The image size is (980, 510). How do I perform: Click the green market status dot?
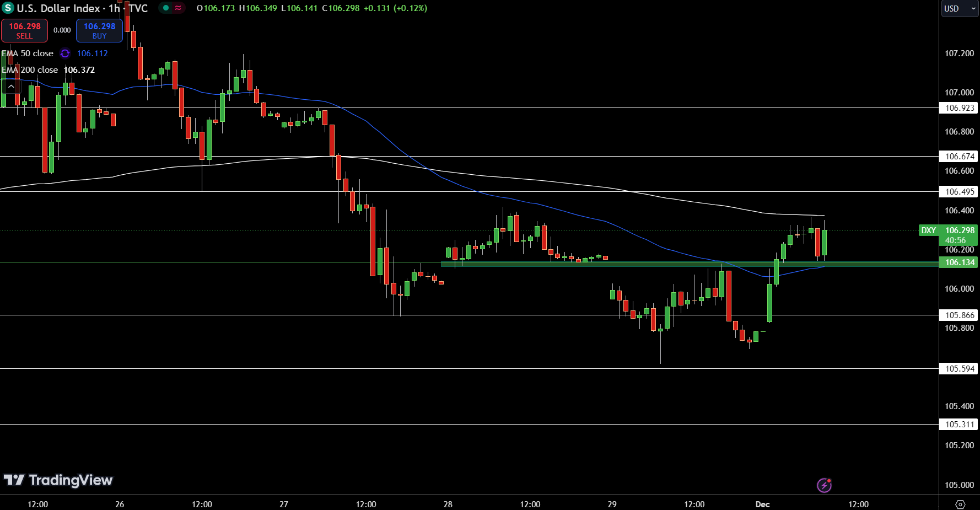point(165,8)
